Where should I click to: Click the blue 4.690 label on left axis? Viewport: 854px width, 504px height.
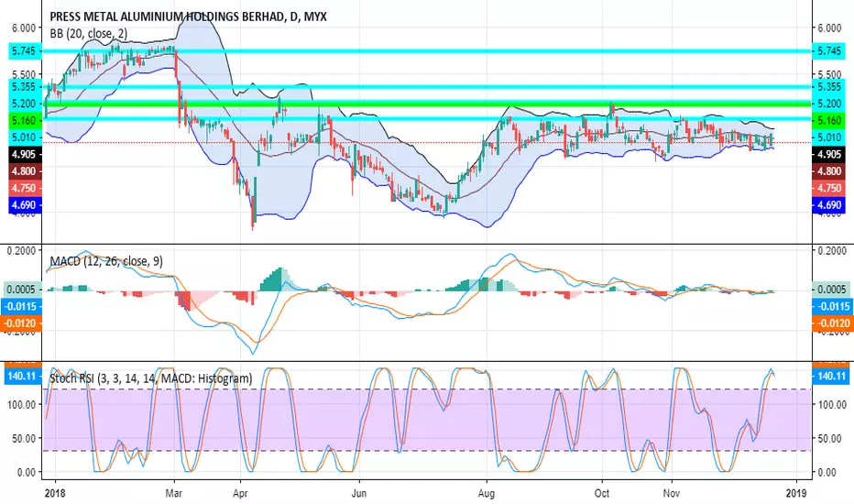pyautogui.click(x=24, y=205)
